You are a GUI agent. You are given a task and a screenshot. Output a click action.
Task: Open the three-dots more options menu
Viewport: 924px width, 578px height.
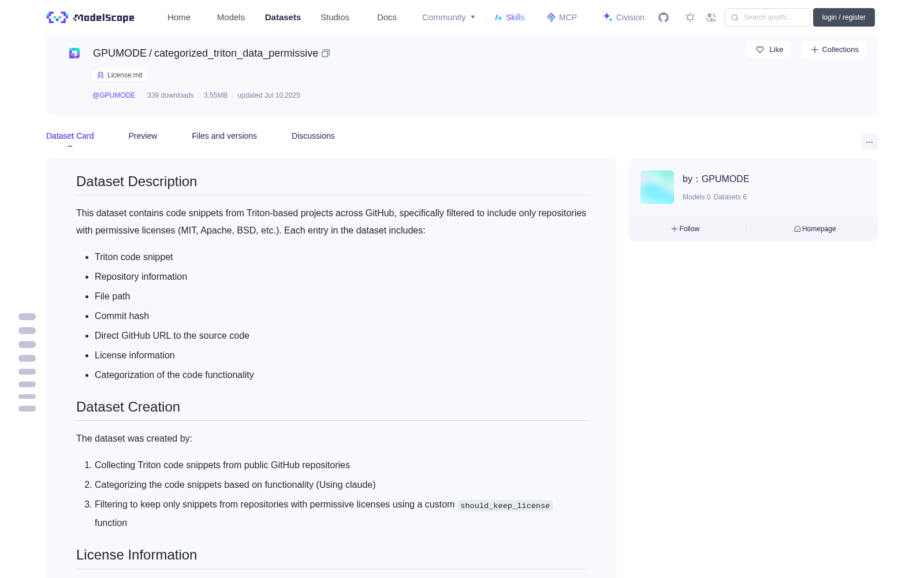[x=870, y=142]
